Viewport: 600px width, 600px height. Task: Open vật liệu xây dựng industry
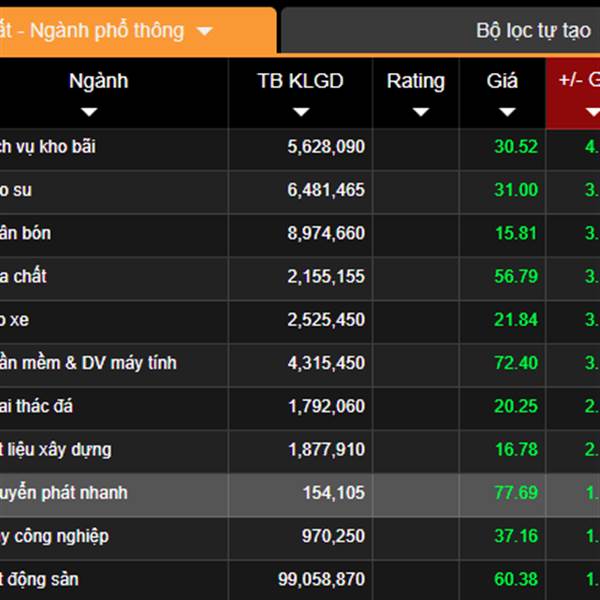click(x=56, y=450)
